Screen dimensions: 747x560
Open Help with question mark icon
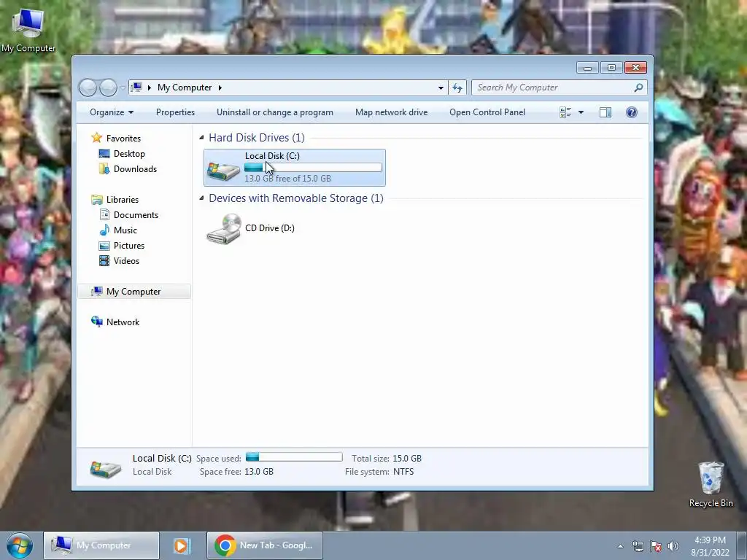pyautogui.click(x=631, y=112)
